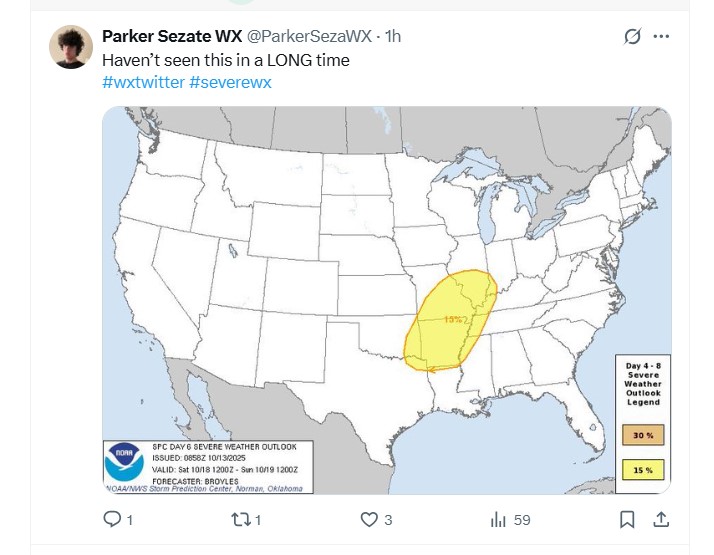Screen dimensions: 714x555
Task: Click the reply comment icon
Action: pos(112,519)
